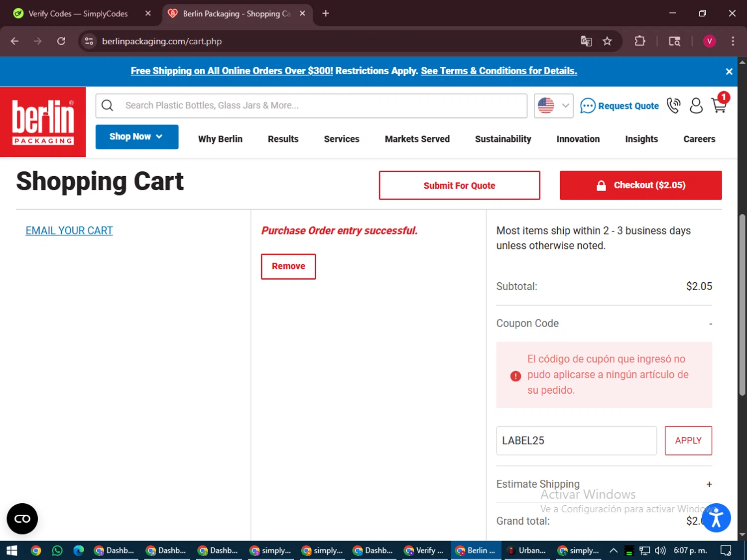Viewport: 747px width, 560px height.
Task: Open the extensions puzzle icon
Action: click(x=640, y=41)
